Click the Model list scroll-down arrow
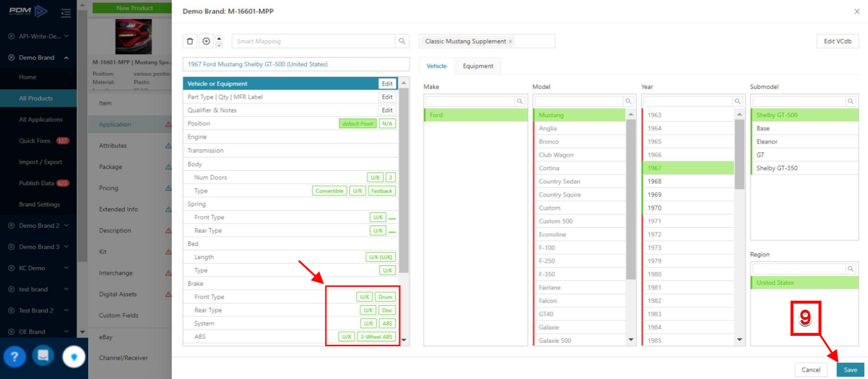This screenshot has height=379, width=868. click(631, 340)
